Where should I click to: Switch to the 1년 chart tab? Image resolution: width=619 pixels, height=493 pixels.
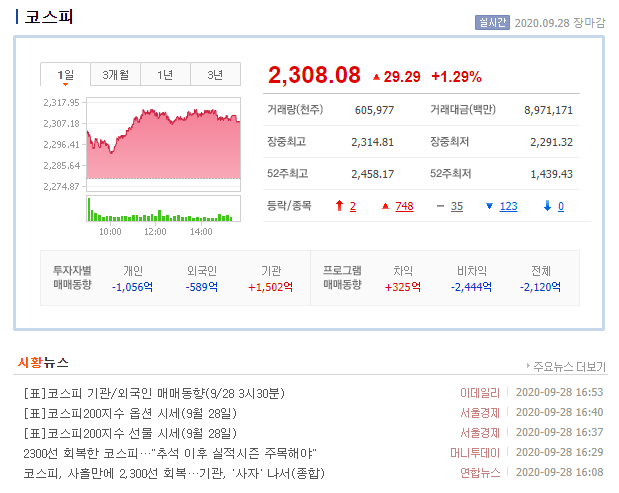point(165,74)
